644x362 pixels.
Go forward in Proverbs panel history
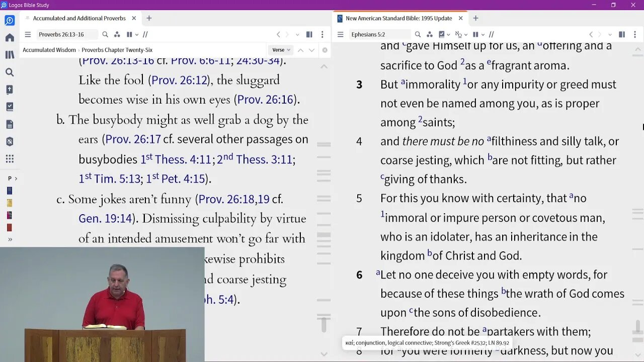[287, 35]
